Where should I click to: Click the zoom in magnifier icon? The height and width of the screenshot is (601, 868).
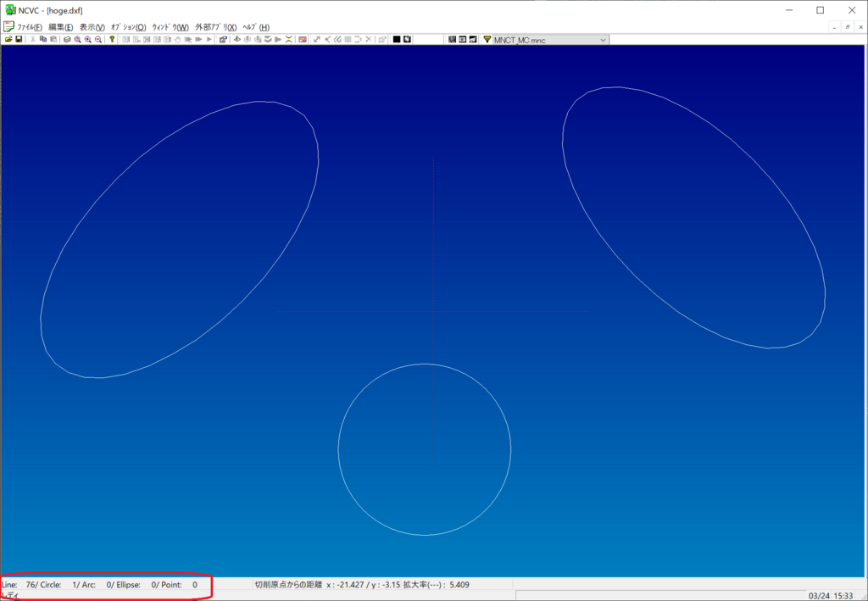click(87, 39)
